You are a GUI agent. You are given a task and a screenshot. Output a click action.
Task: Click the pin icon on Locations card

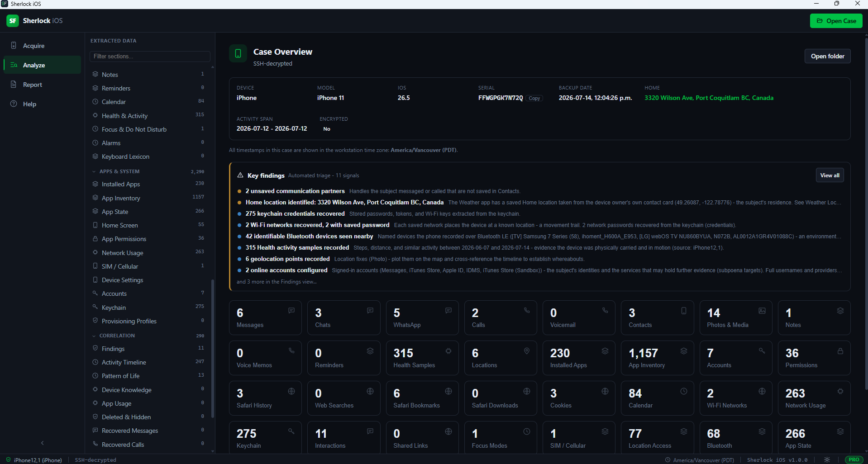(527, 350)
